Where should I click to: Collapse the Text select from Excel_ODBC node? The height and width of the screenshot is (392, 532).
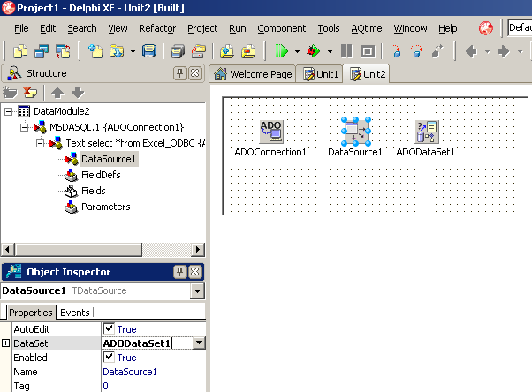(x=40, y=143)
